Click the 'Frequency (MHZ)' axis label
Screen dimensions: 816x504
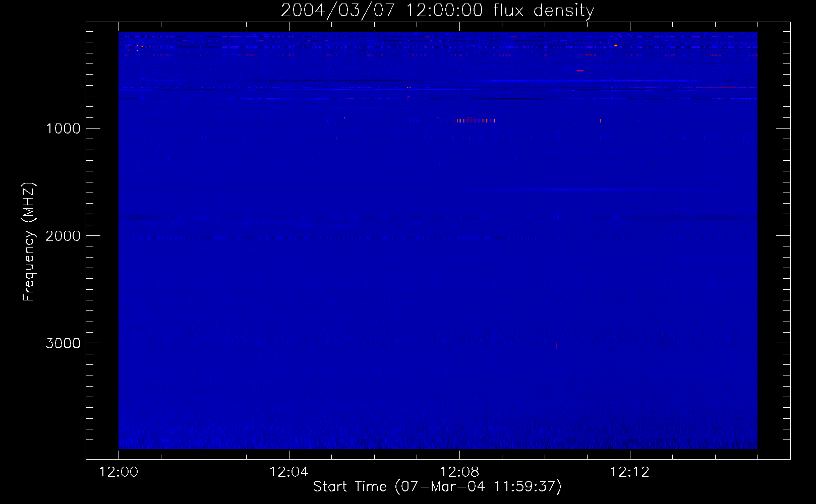coord(29,242)
